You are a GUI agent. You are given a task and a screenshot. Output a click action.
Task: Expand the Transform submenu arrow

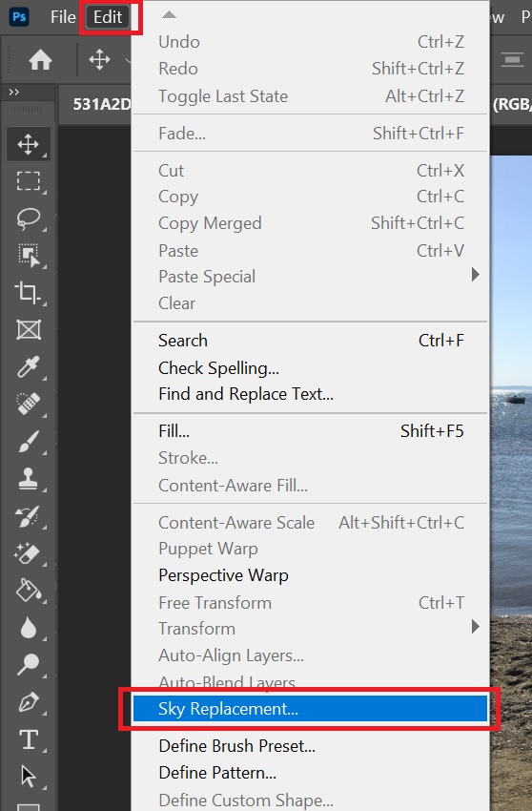click(x=475, y=627)
